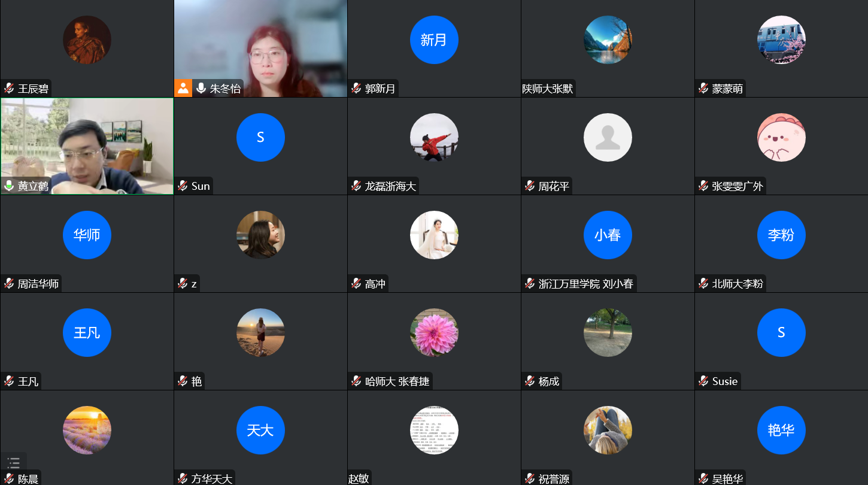Click the orange host icon beside 朱冬怡
The height and width of the screenshot is (485, 868).
click(183, 88)
